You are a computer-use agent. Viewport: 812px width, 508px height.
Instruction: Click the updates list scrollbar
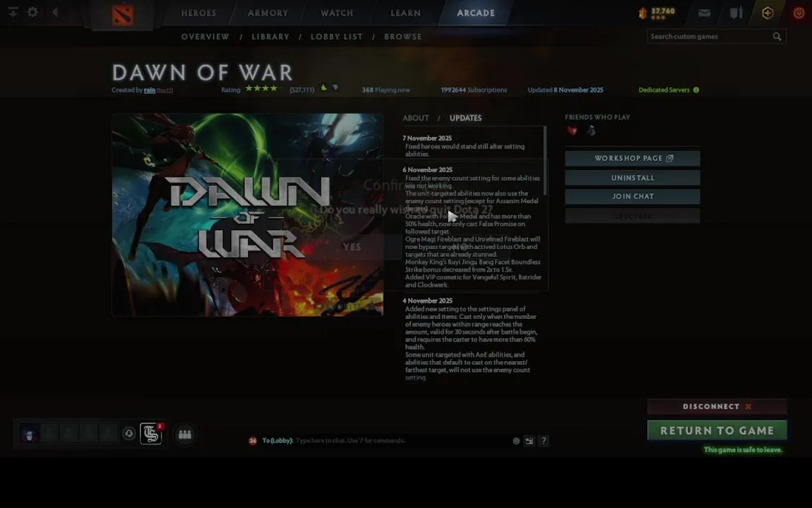click(x=545, y=161)
